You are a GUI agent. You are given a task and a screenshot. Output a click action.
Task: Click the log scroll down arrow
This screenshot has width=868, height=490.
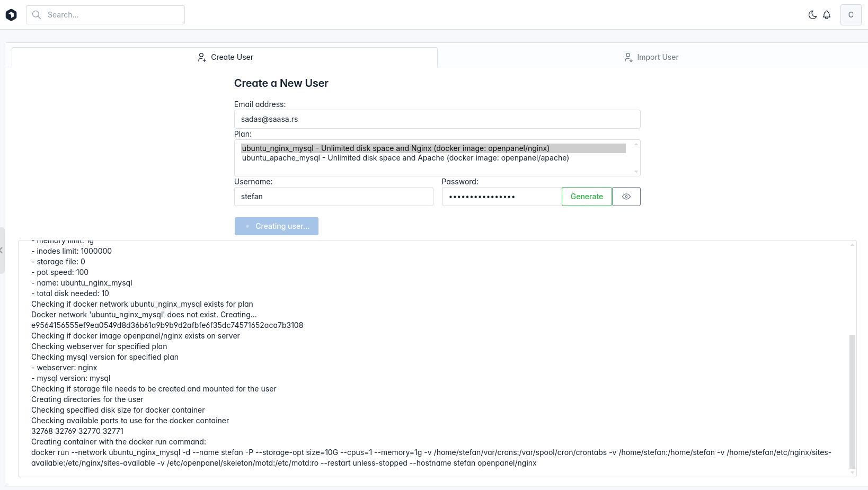(x=852, y=473)
